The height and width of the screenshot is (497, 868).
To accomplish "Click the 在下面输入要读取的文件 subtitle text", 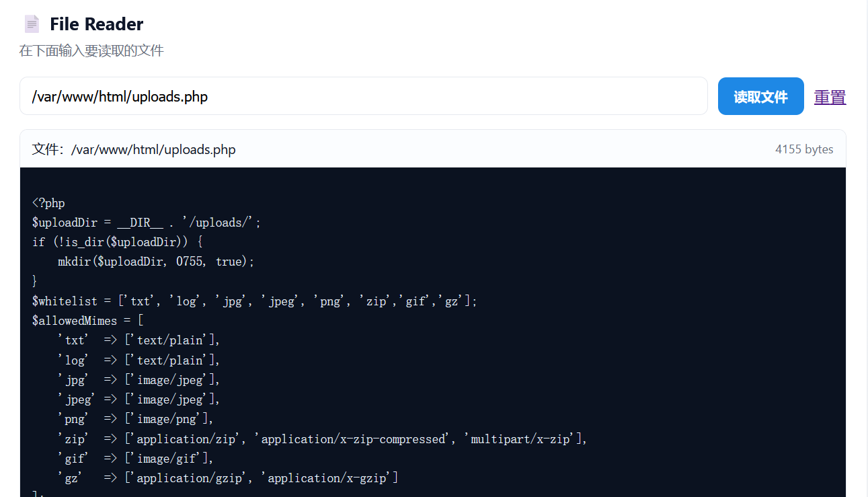I will (91, 50).
